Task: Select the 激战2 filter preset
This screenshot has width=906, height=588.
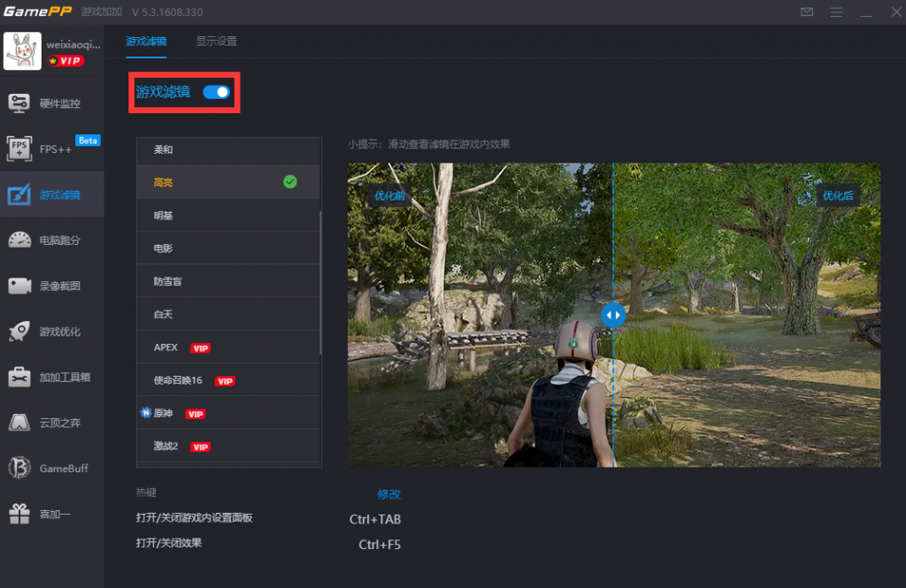Action: click(x=228, y=446)
